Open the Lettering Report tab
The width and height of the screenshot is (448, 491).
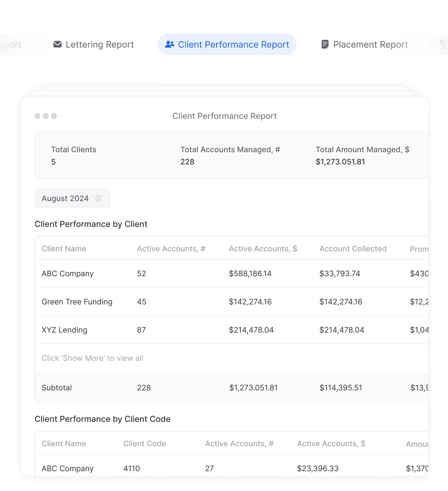point(93,44)
